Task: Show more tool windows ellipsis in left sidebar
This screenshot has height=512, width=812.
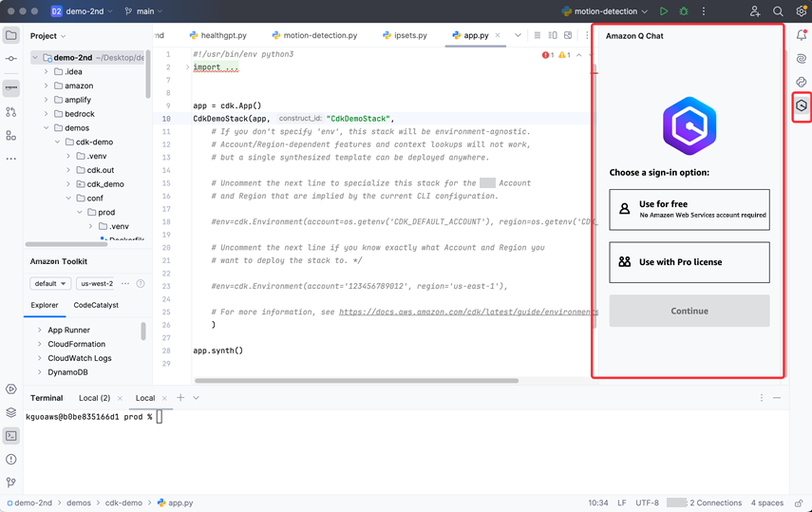Action: click(10, 159)
